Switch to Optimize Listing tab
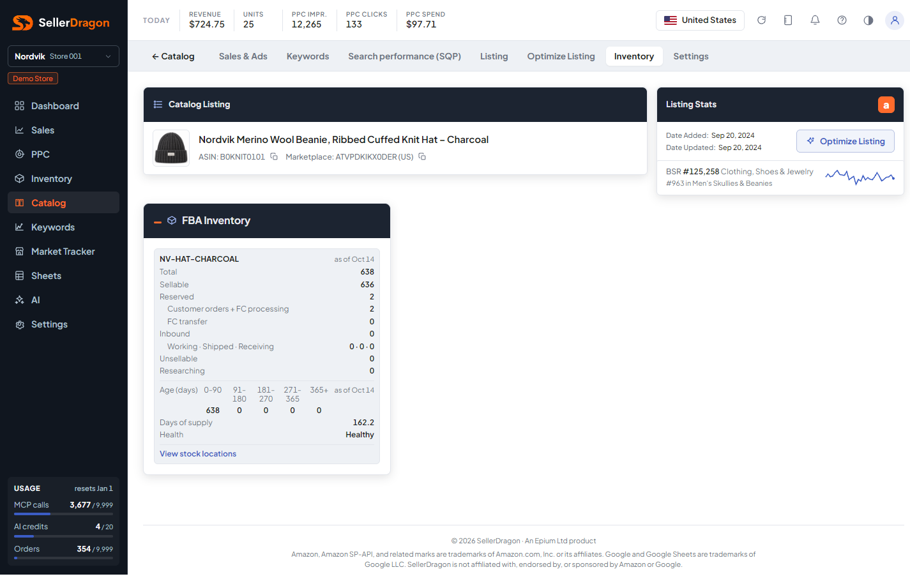Image resolution: width=910 pixels, height=588 pixels. [x=561, y=56]
